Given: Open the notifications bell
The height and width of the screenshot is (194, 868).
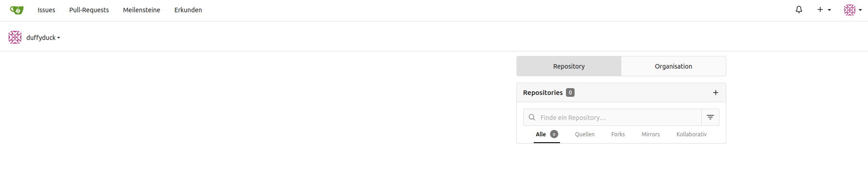Looking at the screenshot, I should pyautogui.click(x=799, y=10).
